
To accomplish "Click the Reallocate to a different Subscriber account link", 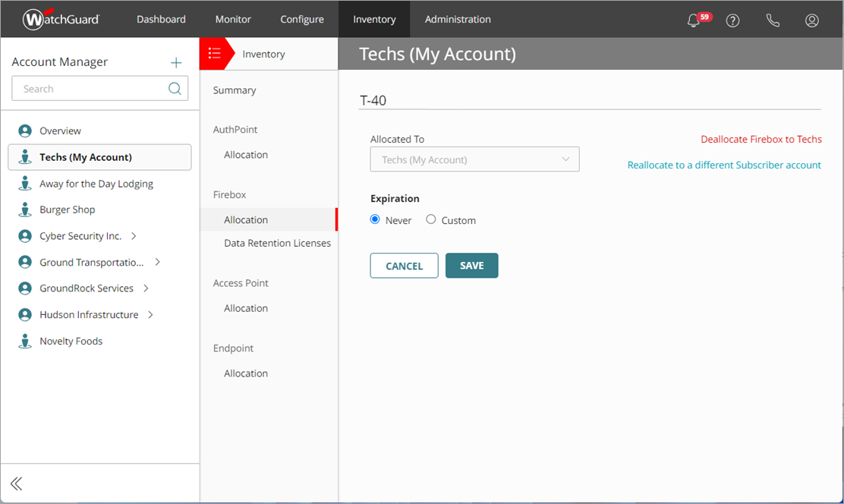I will tap(724, 165).
